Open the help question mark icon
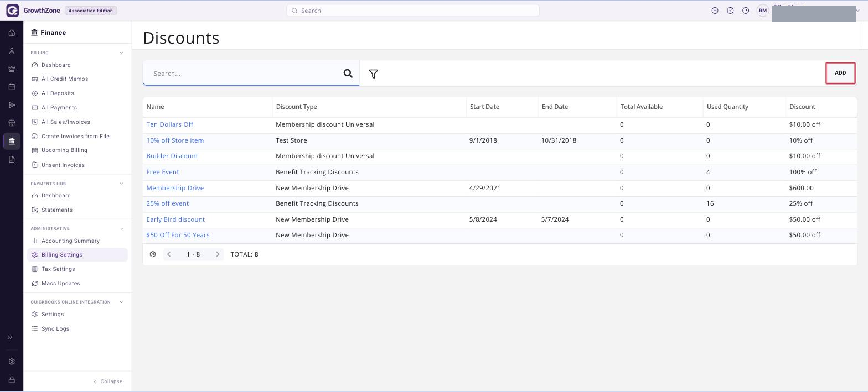Screen dimensions: 868x392 click(x=746, y=11)
